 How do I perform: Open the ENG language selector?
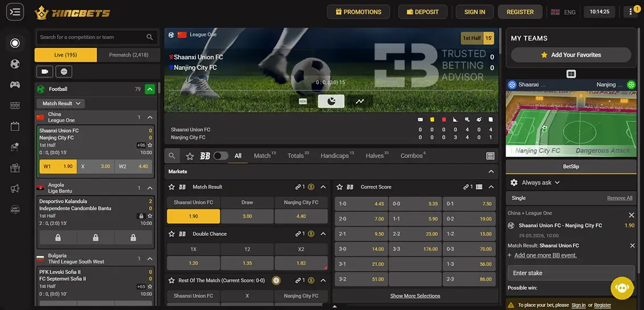(x=564, y=12)
